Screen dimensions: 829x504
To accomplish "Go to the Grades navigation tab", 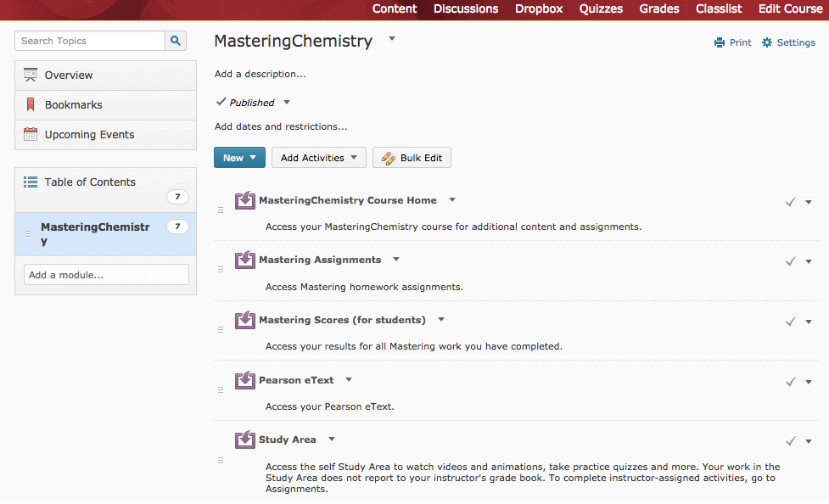I will click(659, 8).
